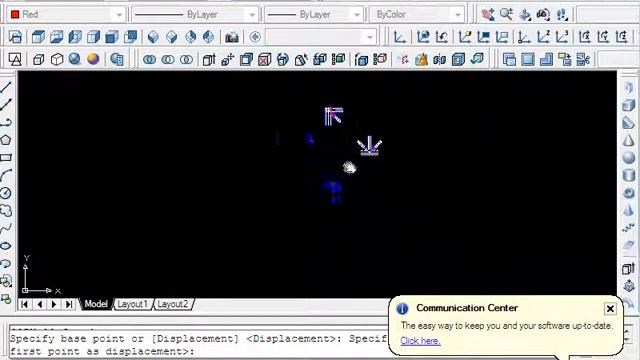Viewport: 640px width, 360px height.
Task: Select the Union solids tool
Action: 149,60
